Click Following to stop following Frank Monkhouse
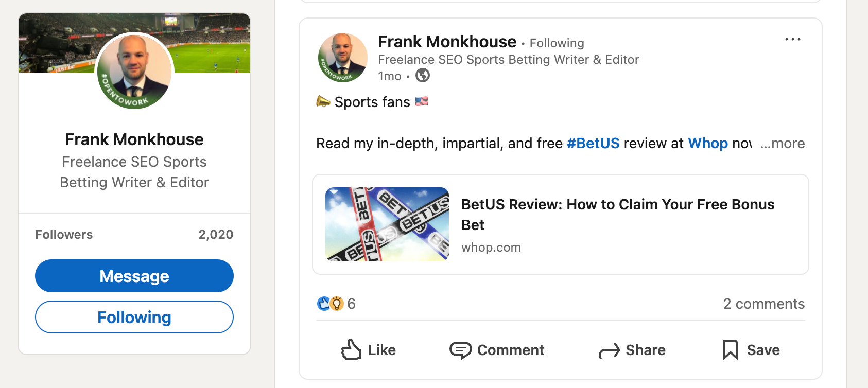Screen dimensions: 868x388 click(x=134, y=317)
